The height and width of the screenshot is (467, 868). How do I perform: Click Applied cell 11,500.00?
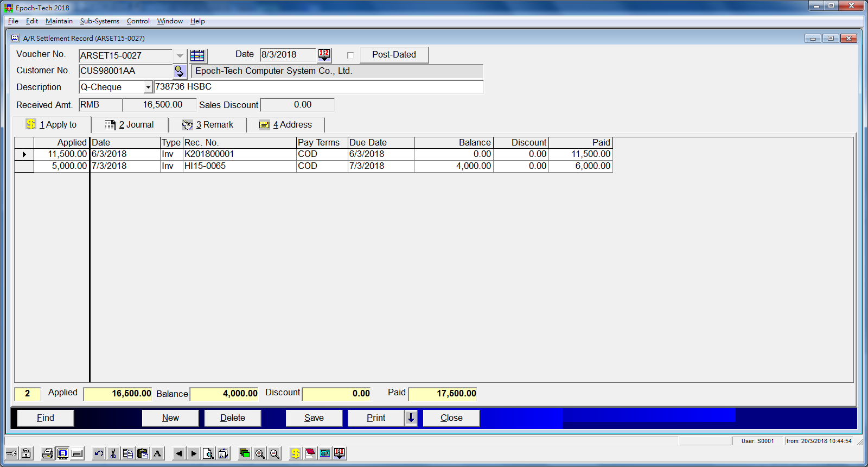tap(62, 154)
